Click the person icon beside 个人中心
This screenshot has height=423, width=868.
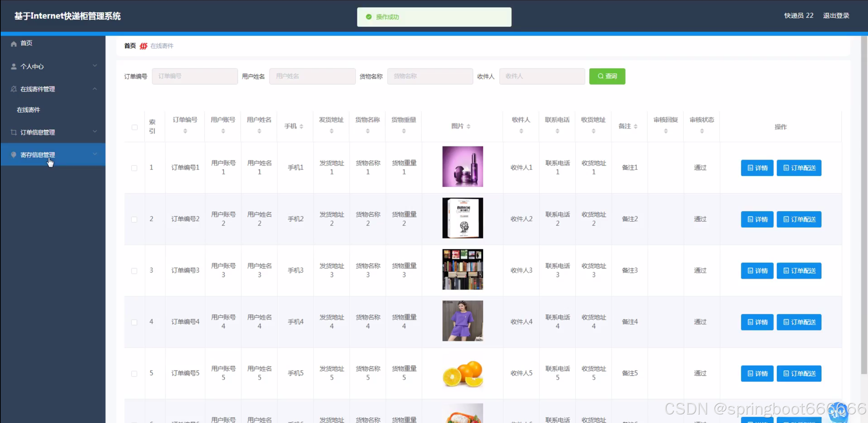coord(14,67)
